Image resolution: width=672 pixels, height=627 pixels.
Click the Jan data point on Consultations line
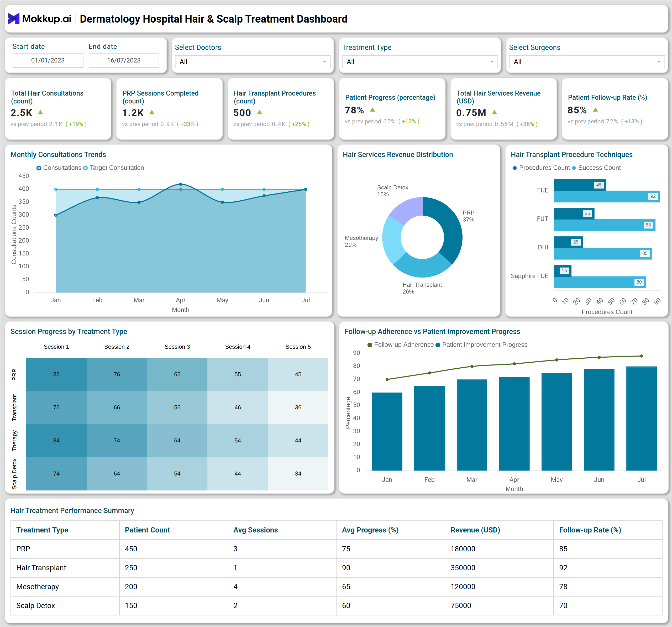click(x=56, y=215)
